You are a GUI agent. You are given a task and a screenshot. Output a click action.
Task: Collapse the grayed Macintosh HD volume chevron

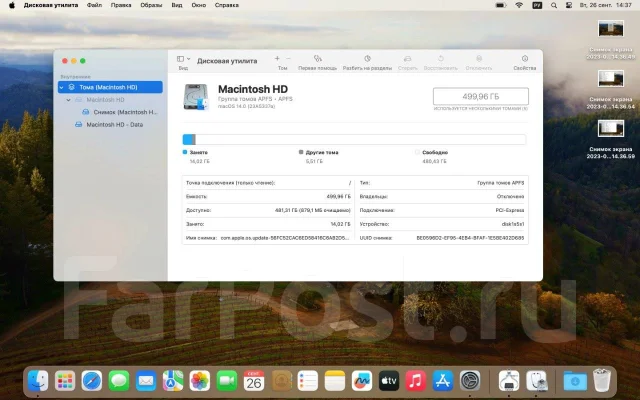(x=68, y=100)
